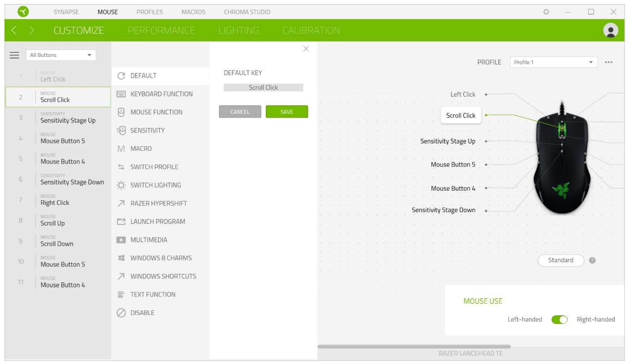Select the Razer Lancehead TE device label
Viewport: 628px width, 364px height.
(471, 354)
